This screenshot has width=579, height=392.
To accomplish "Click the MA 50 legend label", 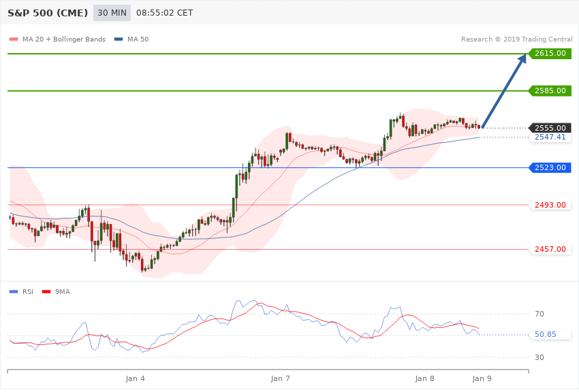I will pos(138,39).
